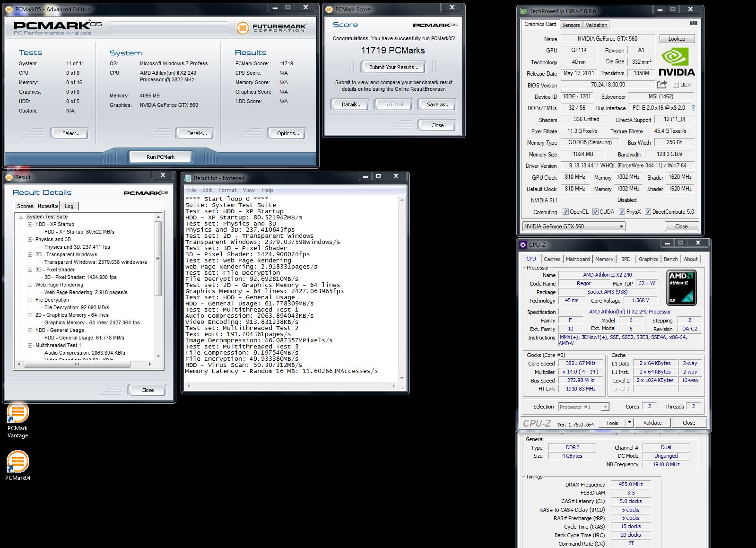Open the Tools dropdown arrow in CPU-Z
The height and width of the screenshot is (548, 756).
click(x=629, y=423)
